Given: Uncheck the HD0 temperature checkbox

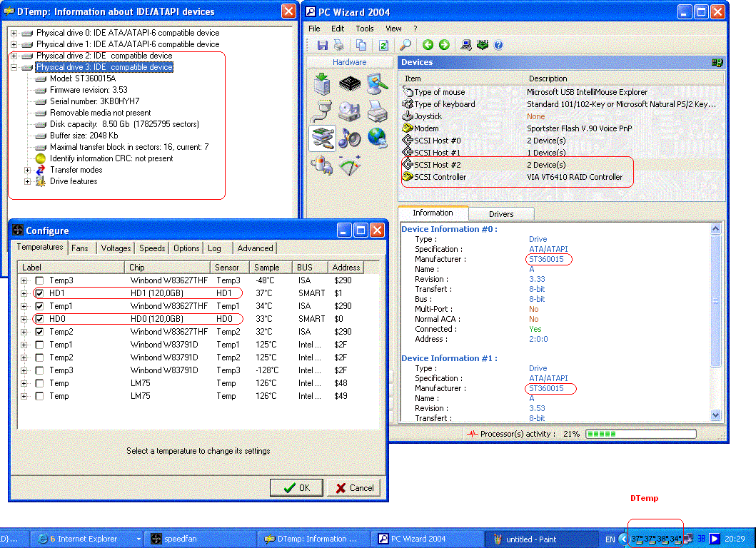Looking at the screenshot, I should coord(39,318).
